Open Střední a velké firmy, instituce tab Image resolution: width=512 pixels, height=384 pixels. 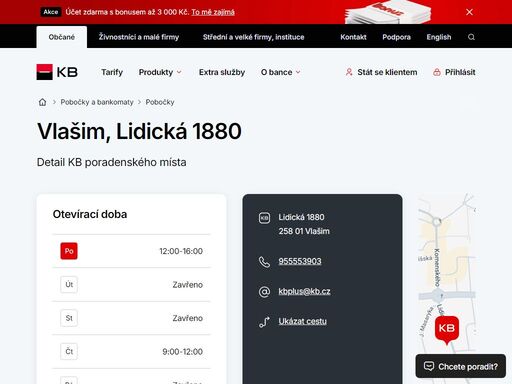coord(253,37)
